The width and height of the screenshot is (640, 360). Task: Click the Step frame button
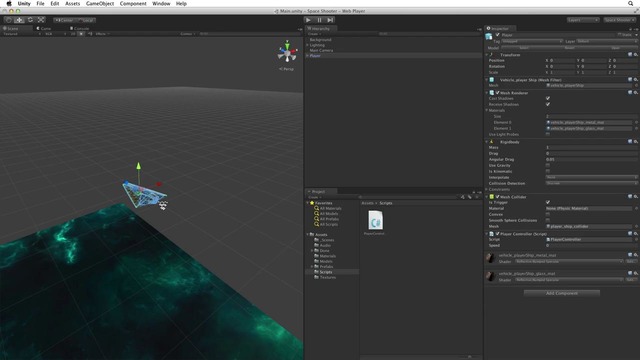(x=330, y=20)
